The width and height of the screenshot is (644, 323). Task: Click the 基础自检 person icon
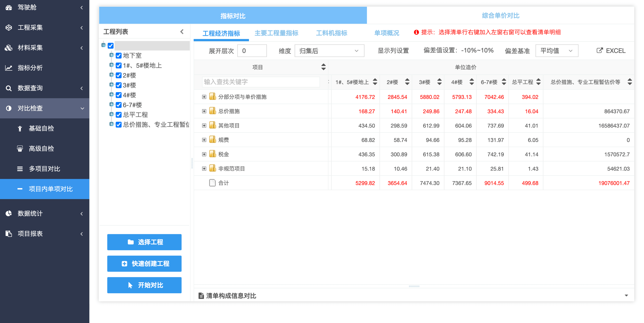20,129
